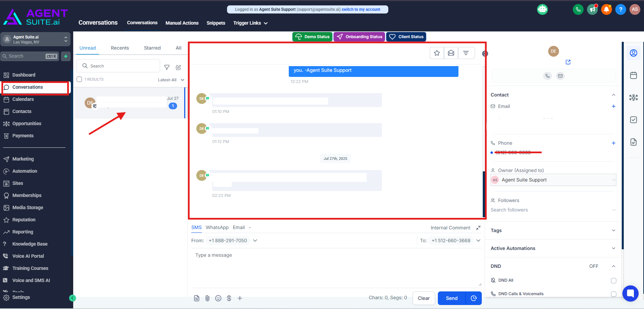Schedule the message with clock icon
644x309 pixels.
[474, 298]
